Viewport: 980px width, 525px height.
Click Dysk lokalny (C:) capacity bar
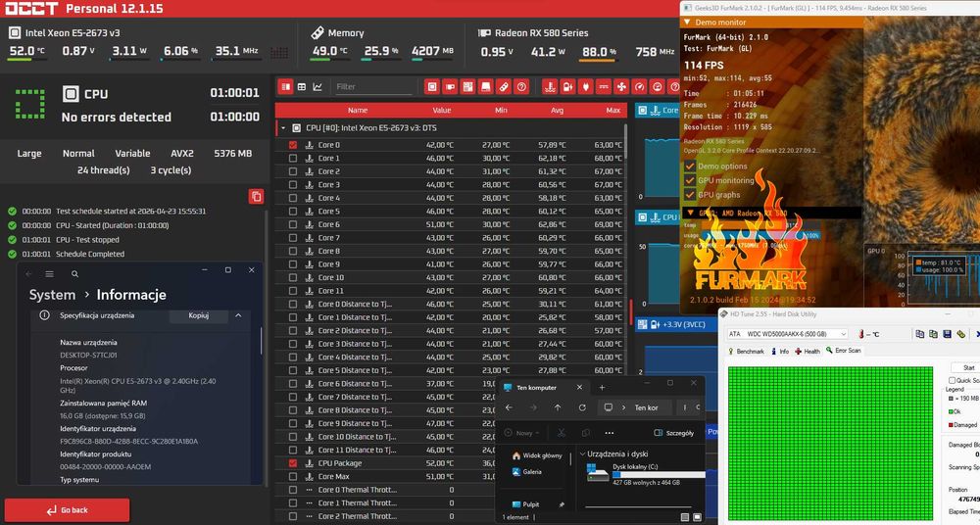click(x=659, y=475)
